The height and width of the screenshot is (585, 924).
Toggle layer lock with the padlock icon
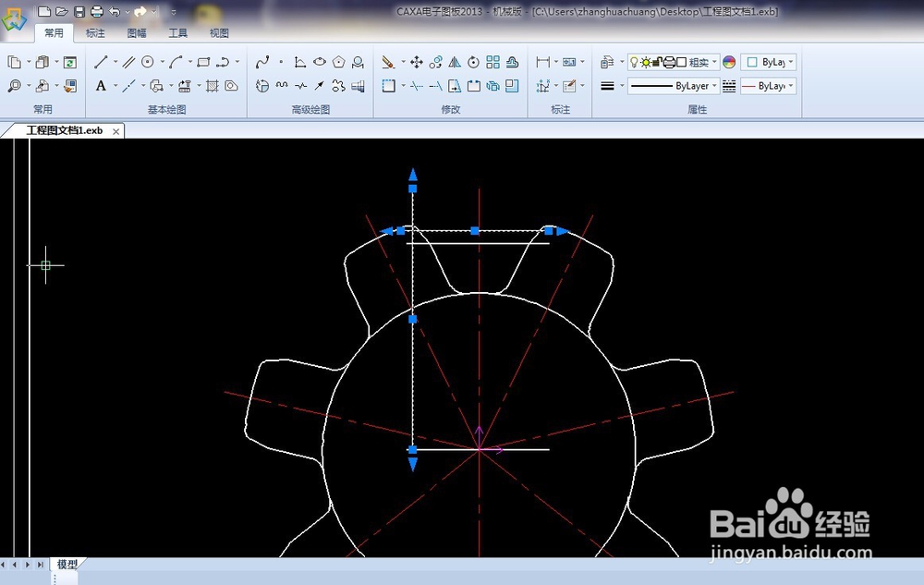657,62
